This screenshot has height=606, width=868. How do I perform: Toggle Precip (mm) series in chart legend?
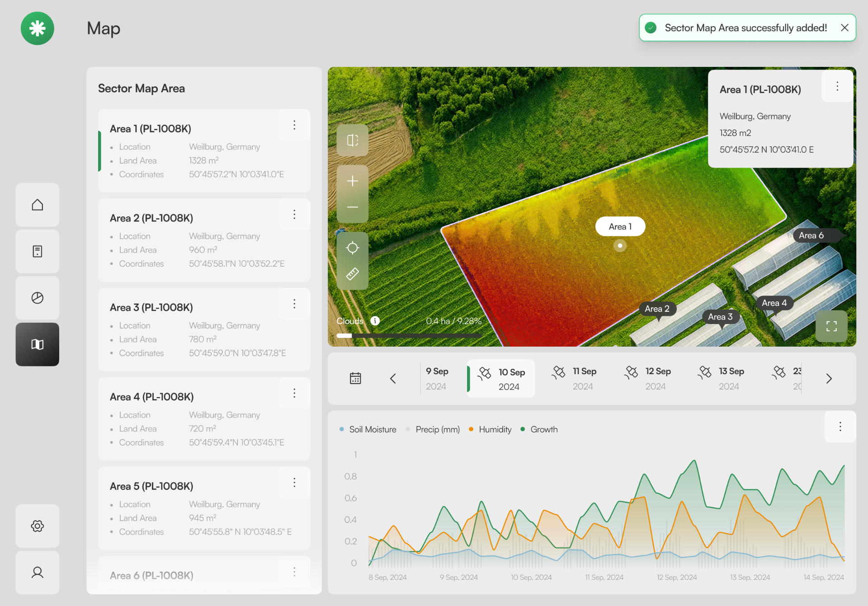(433, 429)
